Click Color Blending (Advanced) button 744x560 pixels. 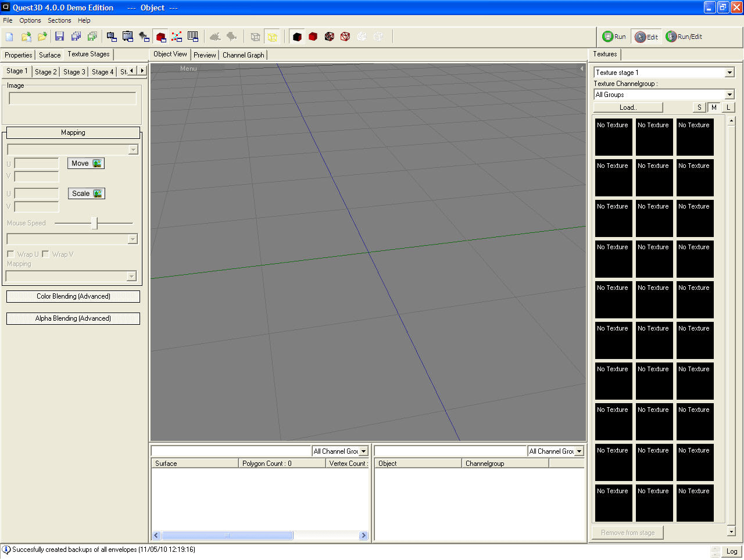pyautogui.click(x=73, y=296)
